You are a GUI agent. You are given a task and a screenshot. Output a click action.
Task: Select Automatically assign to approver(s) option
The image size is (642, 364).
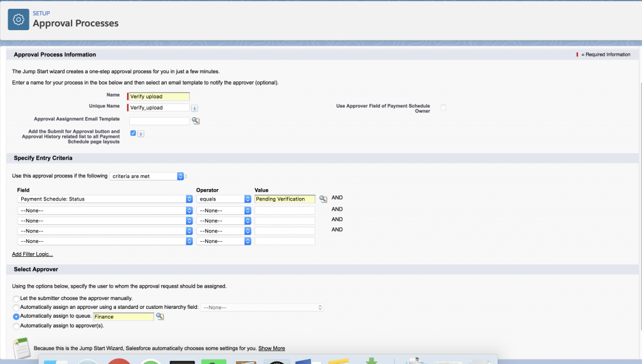coord(16,326)
